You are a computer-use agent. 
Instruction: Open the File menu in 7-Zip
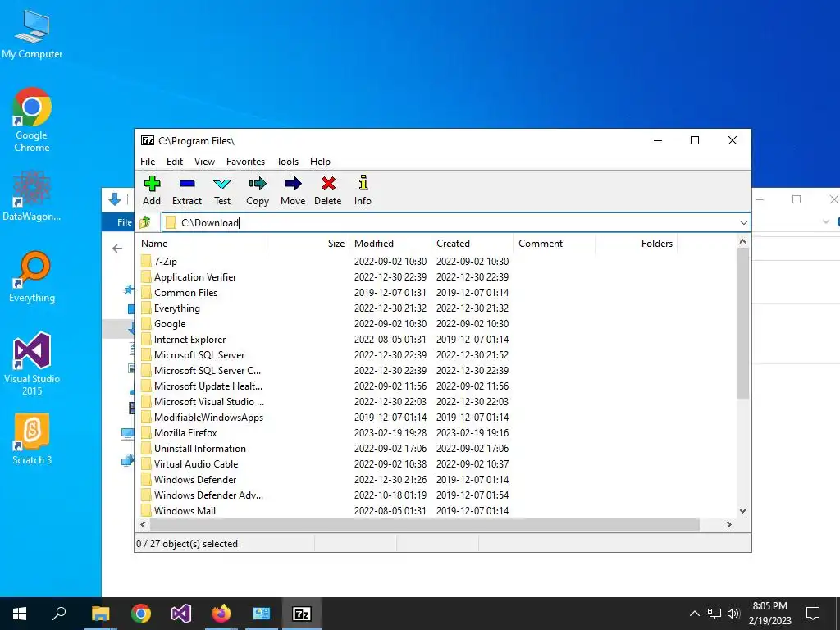point(148,162)
